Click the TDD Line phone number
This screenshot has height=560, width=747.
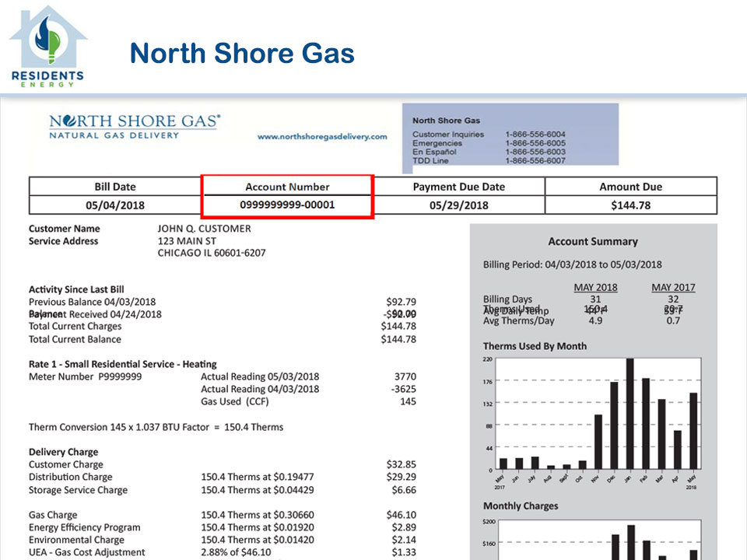(535, 161)
